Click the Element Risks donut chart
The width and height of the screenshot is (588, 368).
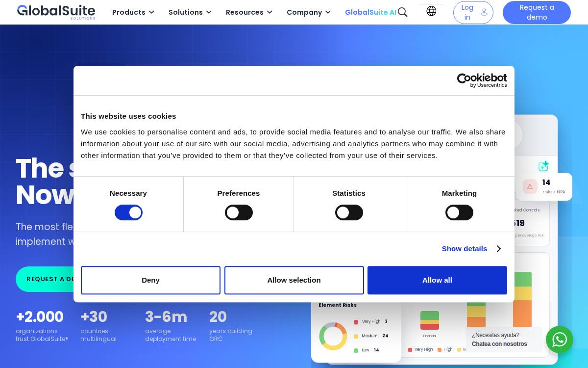[x=333, y=336]
